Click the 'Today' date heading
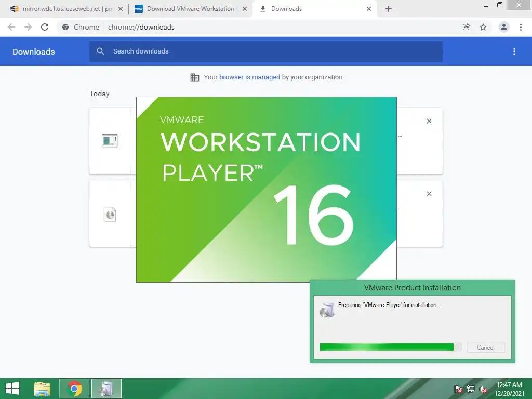 click(99, 94)
